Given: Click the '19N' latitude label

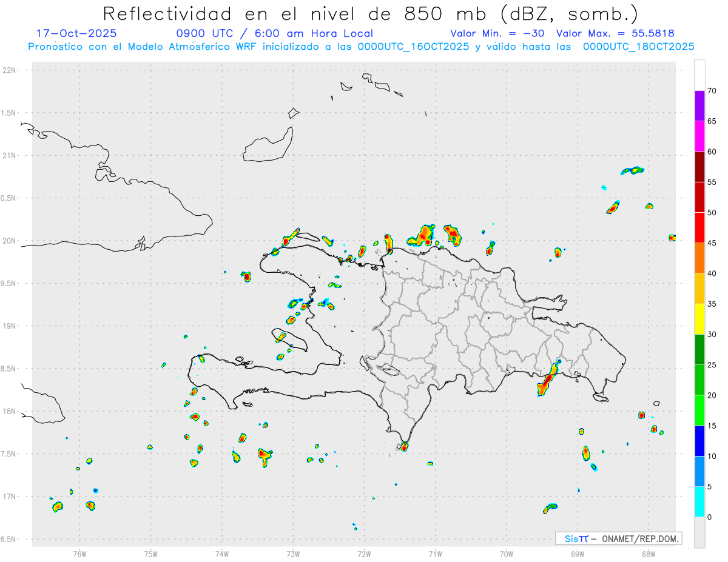Looking at the screenshot, I should click(x=10, y=326).
